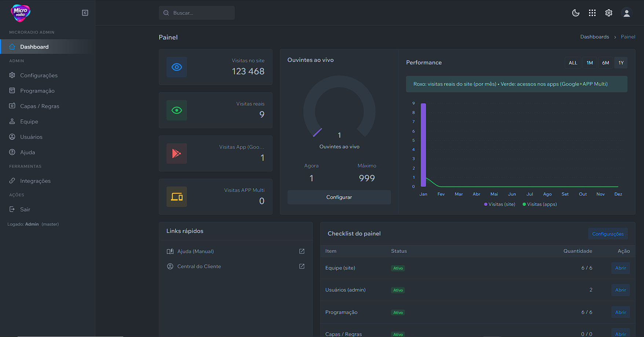Click the green eye icon for Visitas reais

pos(177,110)
